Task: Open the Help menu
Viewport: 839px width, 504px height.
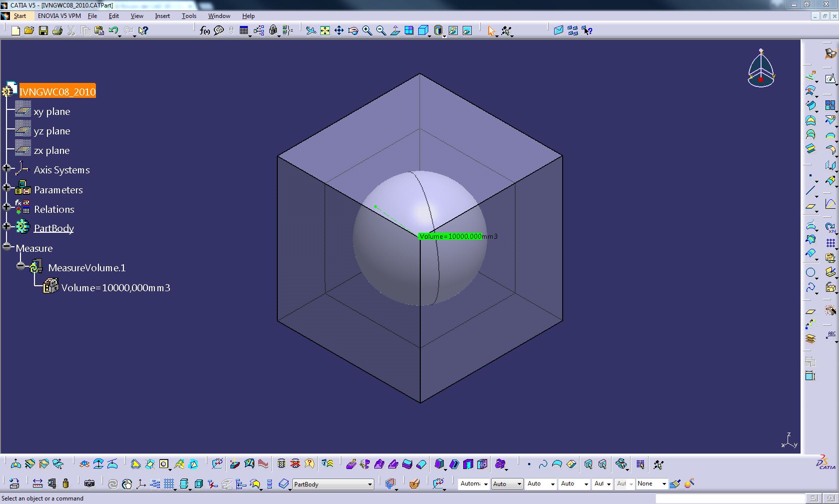Action: click(x=248, y=16)
